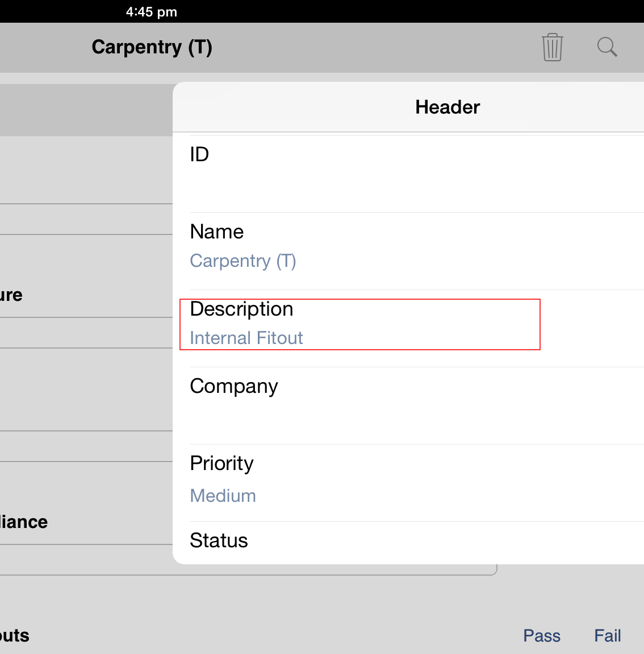Tap the Header panel title
The height and width of the screenshot is (654, 644).
448,107
